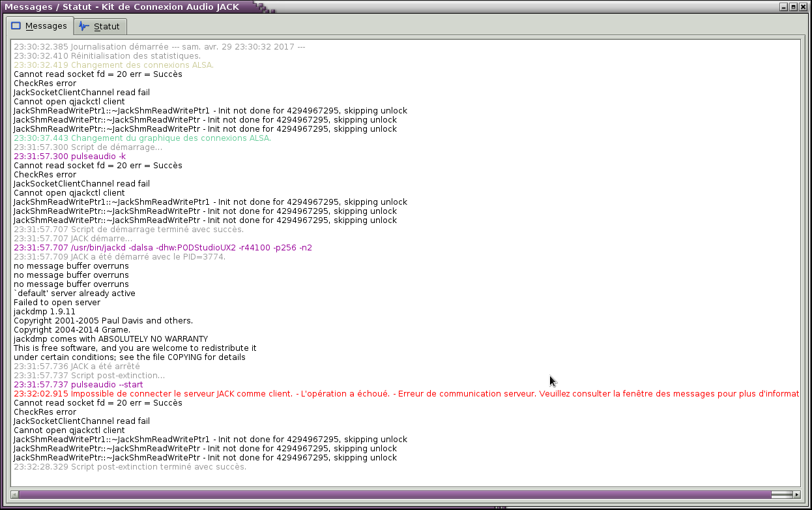
Task: Click the Messages tab monitor icon
Action: (x=16, y=26)
